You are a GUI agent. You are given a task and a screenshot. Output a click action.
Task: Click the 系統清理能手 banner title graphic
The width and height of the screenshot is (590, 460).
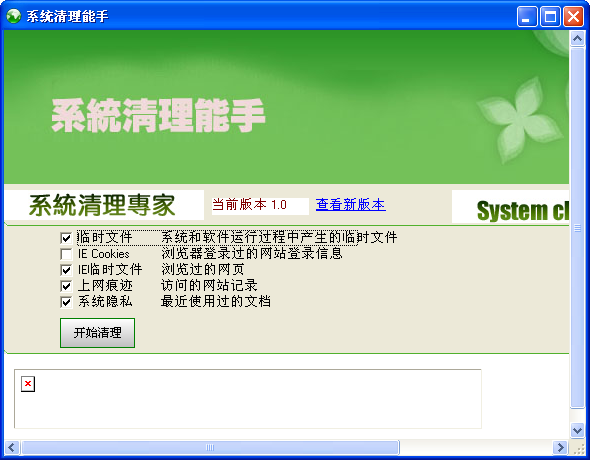pos(158,115)
